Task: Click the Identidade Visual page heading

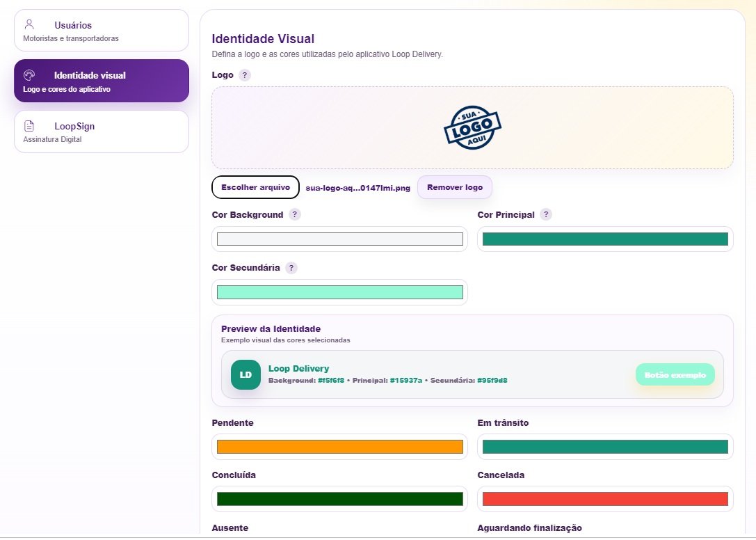Action: (264, 38)
